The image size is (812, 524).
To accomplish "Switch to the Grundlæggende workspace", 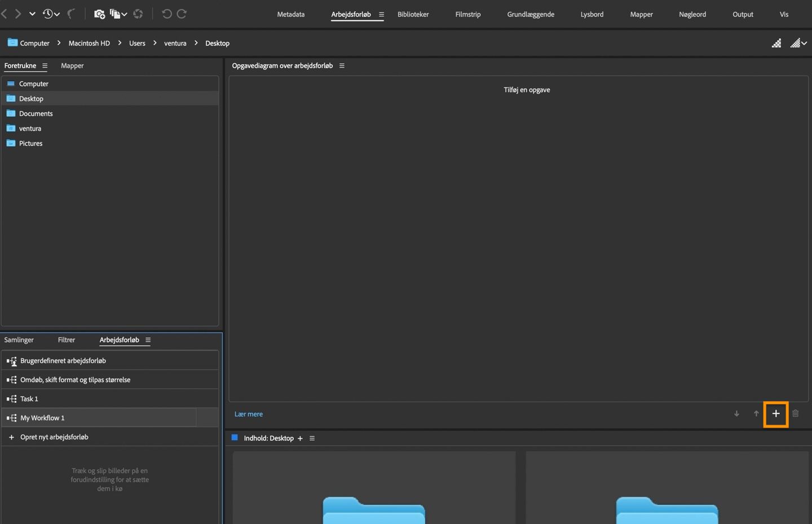I will (x=531, y=14).
